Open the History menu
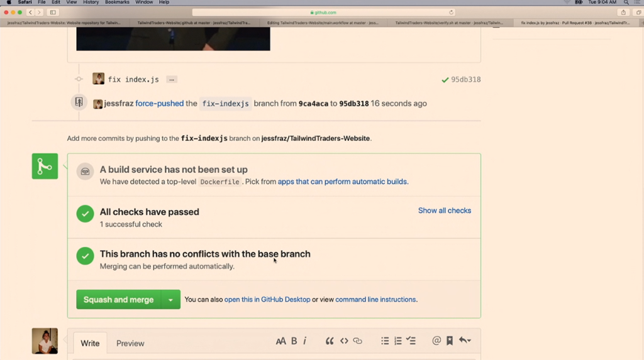The width and height of the screenshot is (644, 360). tap(91, 2)
